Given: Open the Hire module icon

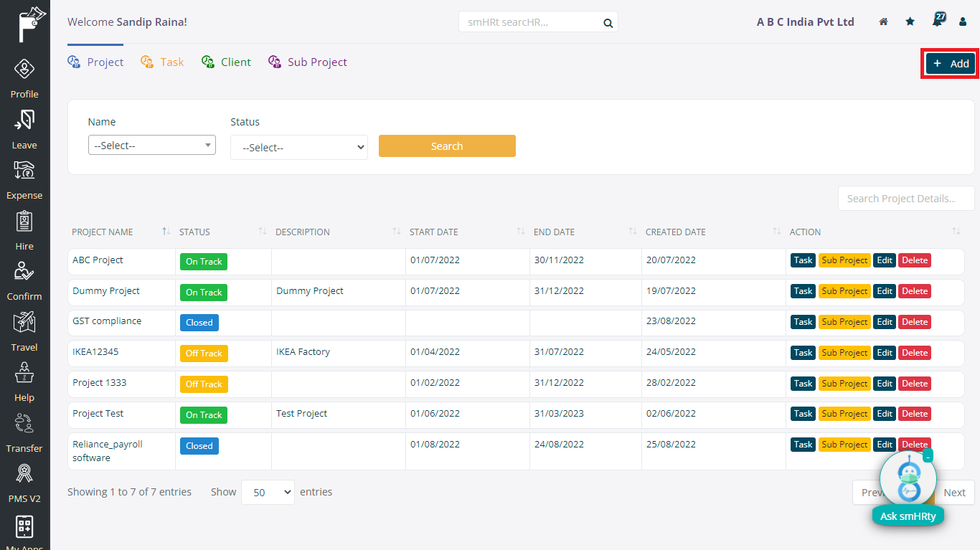Looking at the screenshot, I should click(24, 222).
